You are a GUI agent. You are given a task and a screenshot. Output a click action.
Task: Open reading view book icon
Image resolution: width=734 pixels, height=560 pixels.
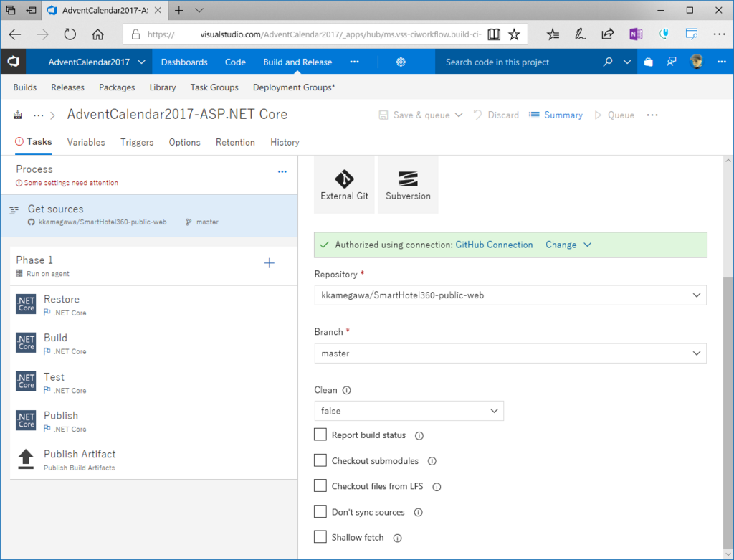(494, 34)
